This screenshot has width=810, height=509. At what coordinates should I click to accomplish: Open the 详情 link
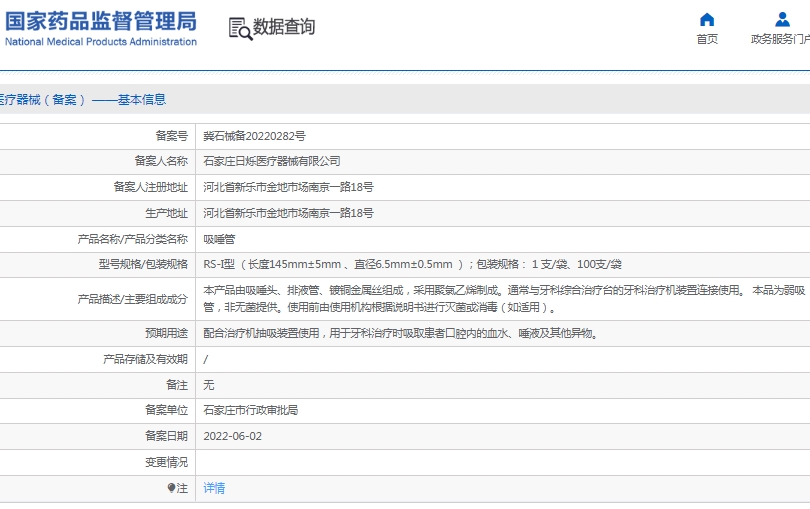pyautogui.click(x=214, y=488)
